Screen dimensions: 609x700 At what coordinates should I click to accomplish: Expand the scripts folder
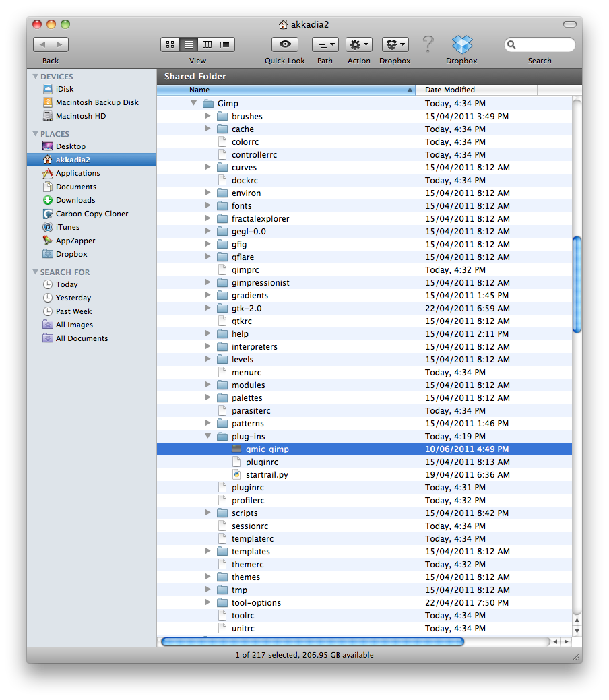[x=207, y=513]
